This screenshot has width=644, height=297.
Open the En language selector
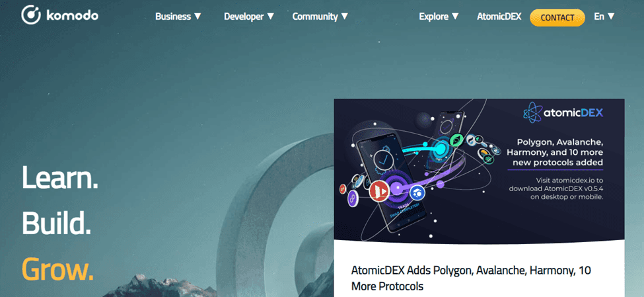[604, 17]
